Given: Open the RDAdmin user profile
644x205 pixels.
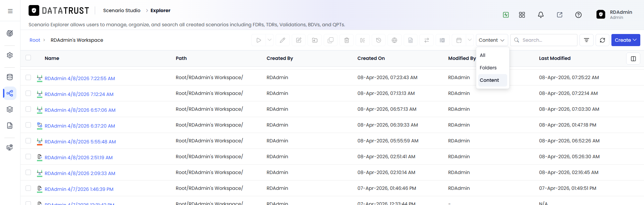Looking at the screenshot, I should tap(614, 14).
